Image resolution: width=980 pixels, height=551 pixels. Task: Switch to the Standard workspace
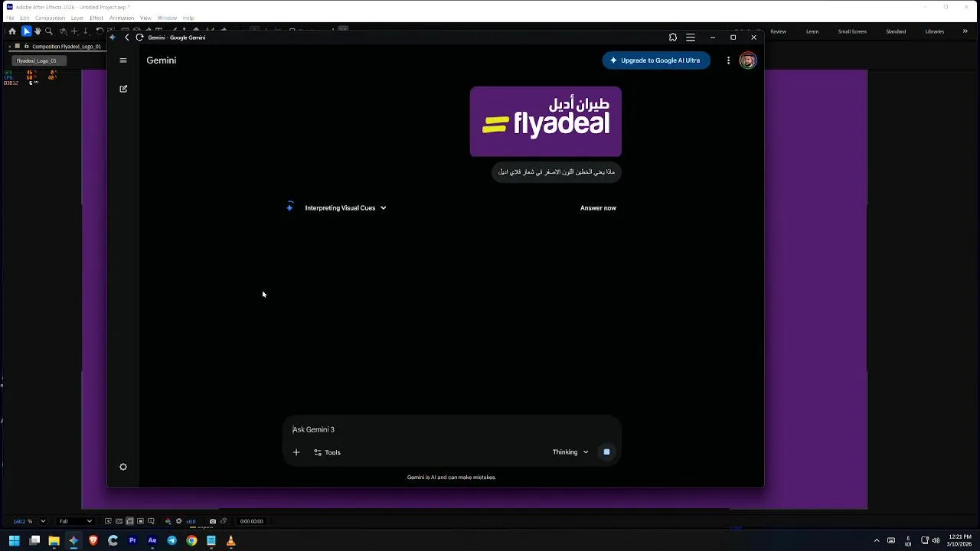(896, 31)
